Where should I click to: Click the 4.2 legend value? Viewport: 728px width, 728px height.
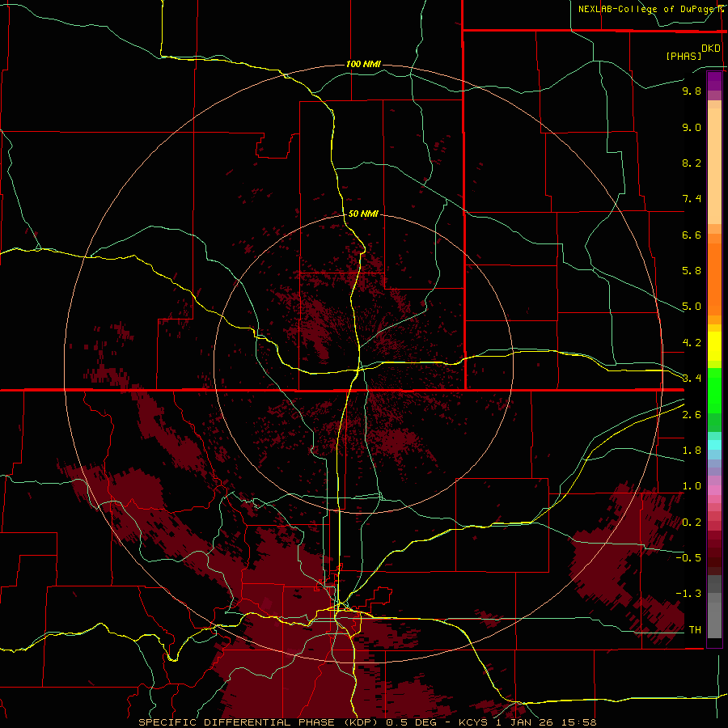click(692, 343)
